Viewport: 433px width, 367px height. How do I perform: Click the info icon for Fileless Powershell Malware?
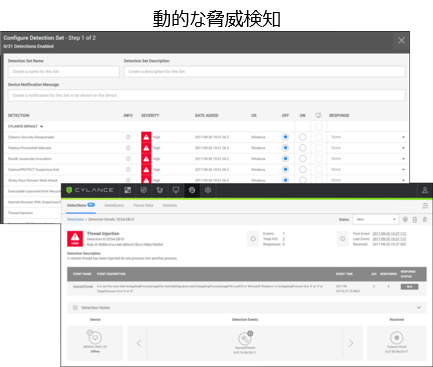pyautogui.click(x=128, y=148)
